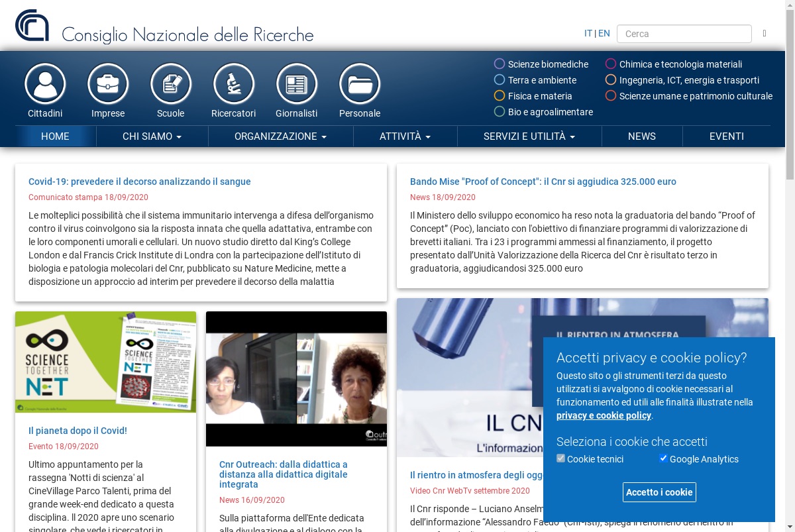Click 'Evento 18/09/2020' text
The height and width of the screenshot is (532, 795).
pyautogui.click(x=64, y=447)
